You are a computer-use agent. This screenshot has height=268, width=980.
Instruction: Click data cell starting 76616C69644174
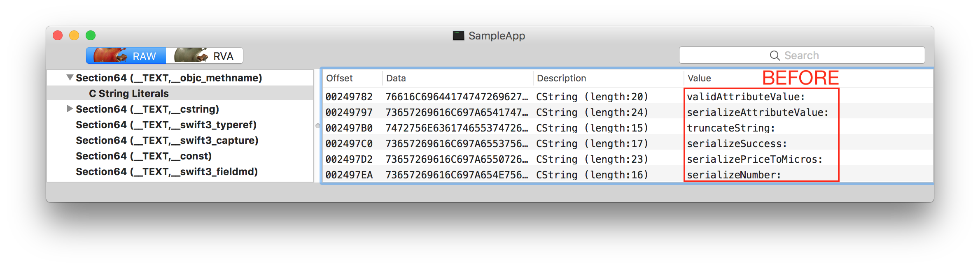457,97
